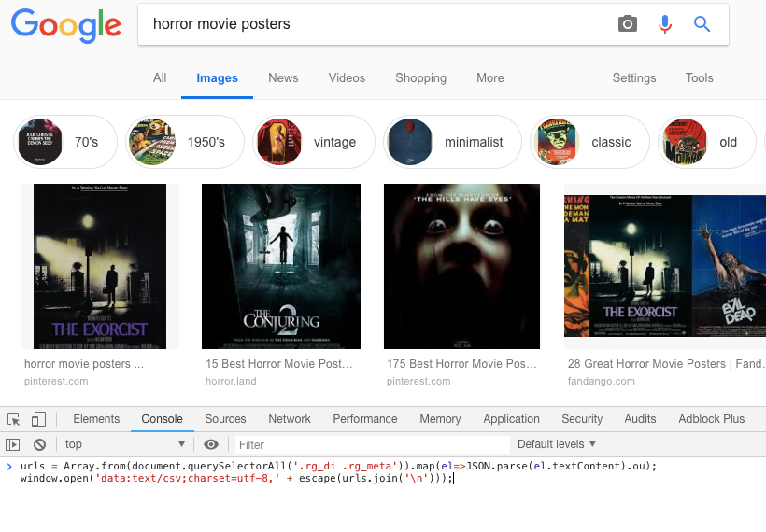
Task: Select the DevTools Console tab
Action: [x=163, y=419]
